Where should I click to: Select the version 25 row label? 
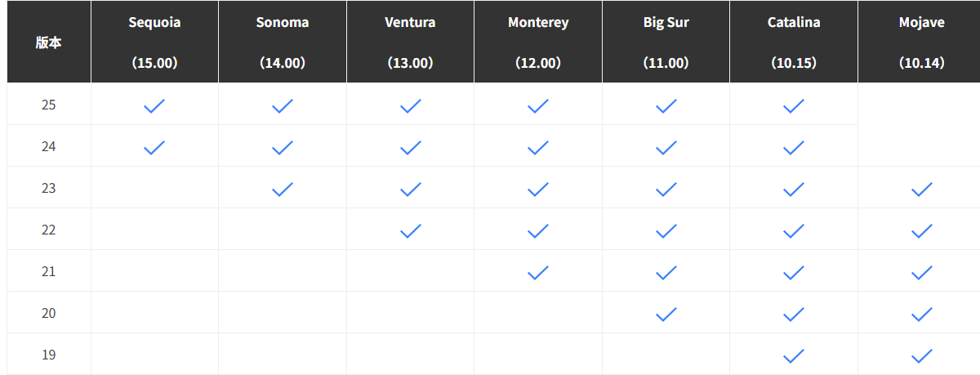coord(48,105)
